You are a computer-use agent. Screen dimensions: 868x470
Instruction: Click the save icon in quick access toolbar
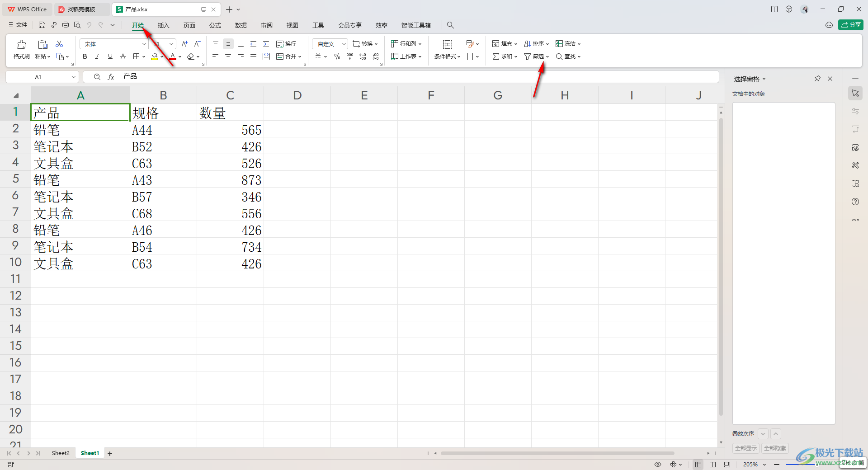point(42,25)
